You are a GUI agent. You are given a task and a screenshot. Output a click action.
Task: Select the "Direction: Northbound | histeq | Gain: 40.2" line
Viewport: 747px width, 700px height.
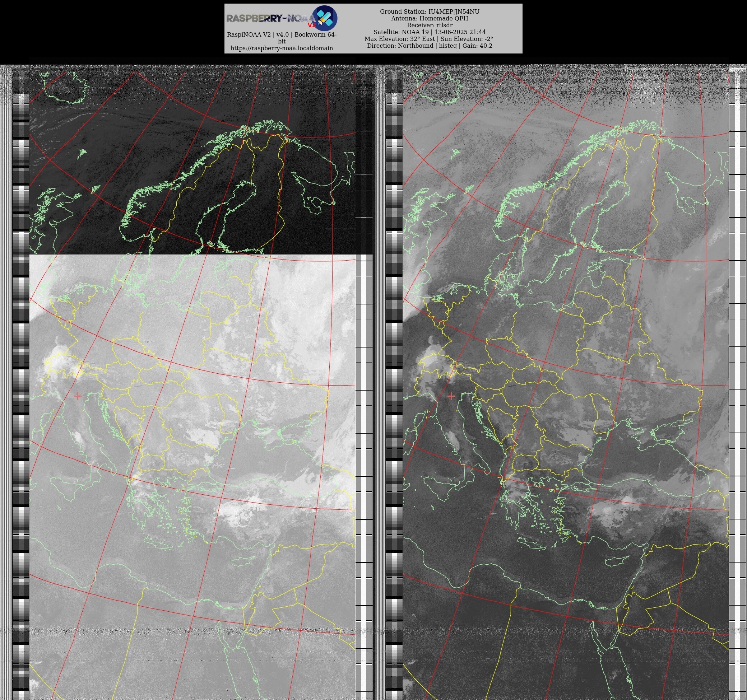[430, 46]
